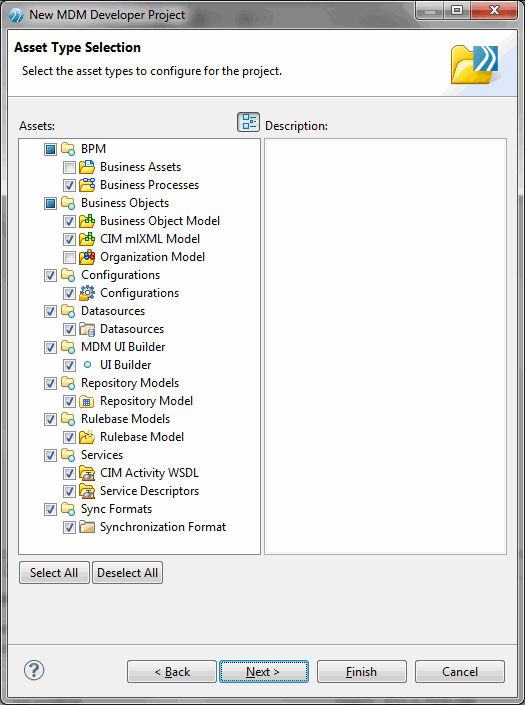Image resolution: width=525 pixels, height=705 pixels.
Task: Click the Configurations parent folder icon
Action: point(68,275)
